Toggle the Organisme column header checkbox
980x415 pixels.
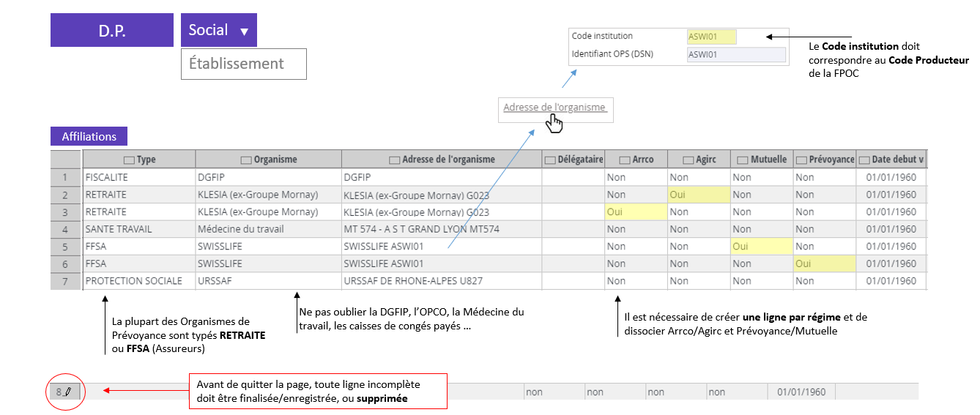tap(246, 160)
